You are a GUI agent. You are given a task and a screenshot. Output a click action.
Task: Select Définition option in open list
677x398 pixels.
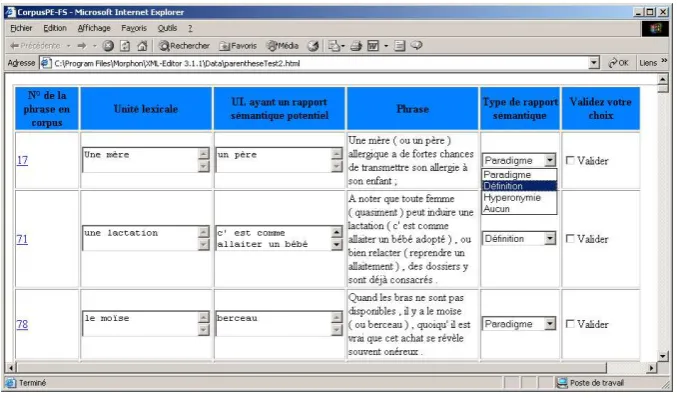point(519,186)
